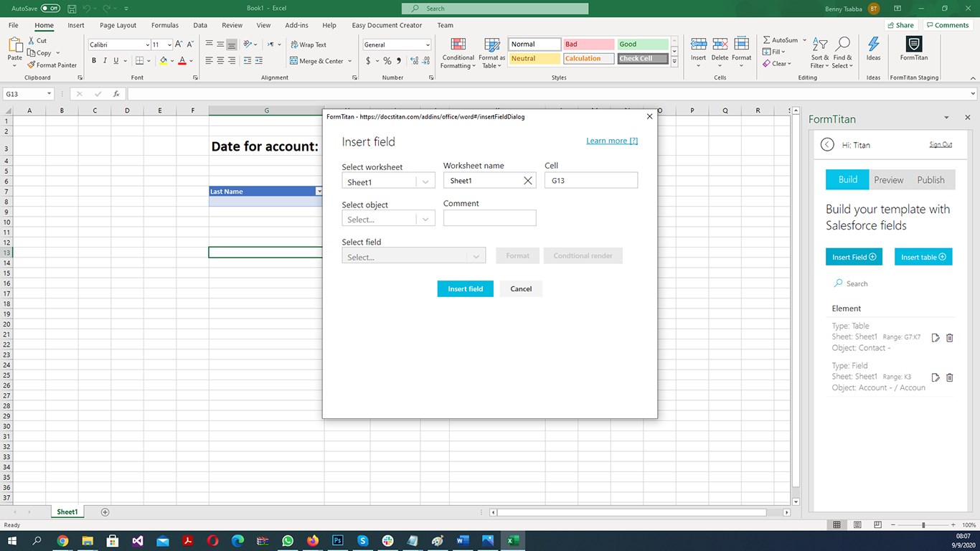
Task: Open Word from the Windows taskbar
Action: [x=461, y=540]
